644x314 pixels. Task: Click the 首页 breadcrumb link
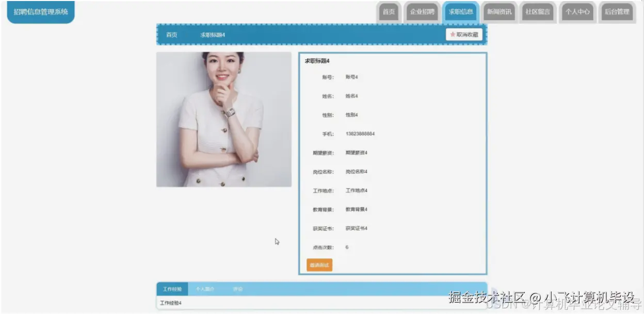171,35
